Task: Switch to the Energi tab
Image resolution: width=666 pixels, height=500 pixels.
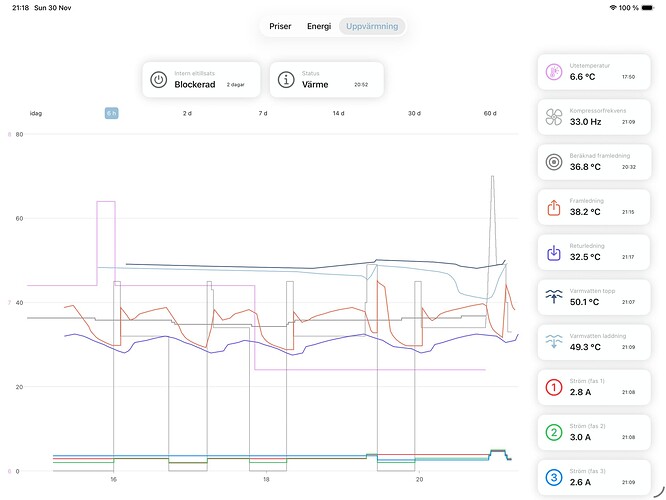Action: tap(319, 26)
